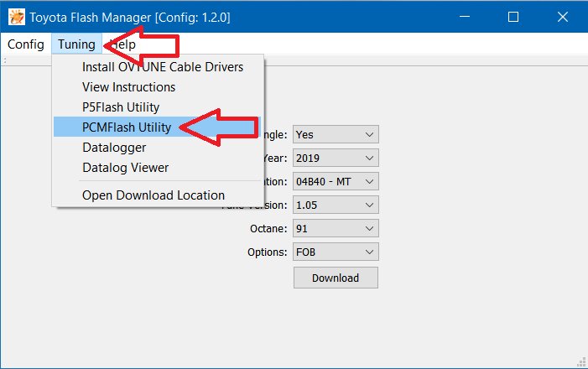Choose View Instructions menu entry
The height and width of the screenshot is (369, 588).
click(x=158, y=87)
